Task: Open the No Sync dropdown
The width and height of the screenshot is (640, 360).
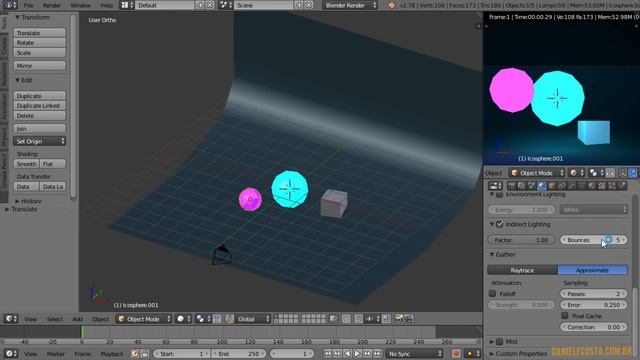Action: pos(415,353)
